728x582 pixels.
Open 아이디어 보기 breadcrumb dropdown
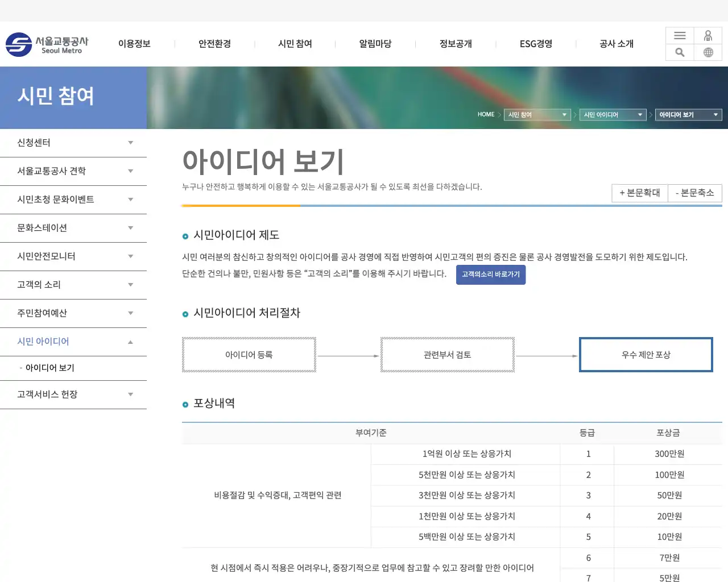coord(689,115)
